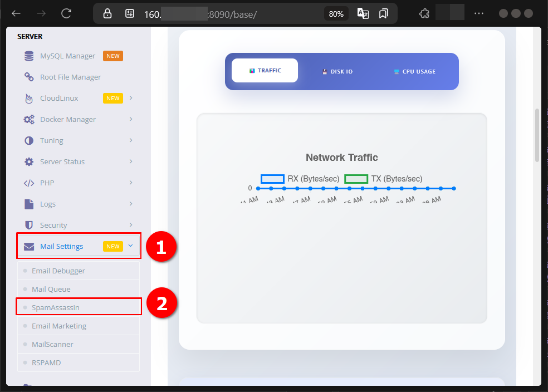Open the browser extensions puzzle icon
The width and height of the screenshot is (548, 392).
coord(424,13)
